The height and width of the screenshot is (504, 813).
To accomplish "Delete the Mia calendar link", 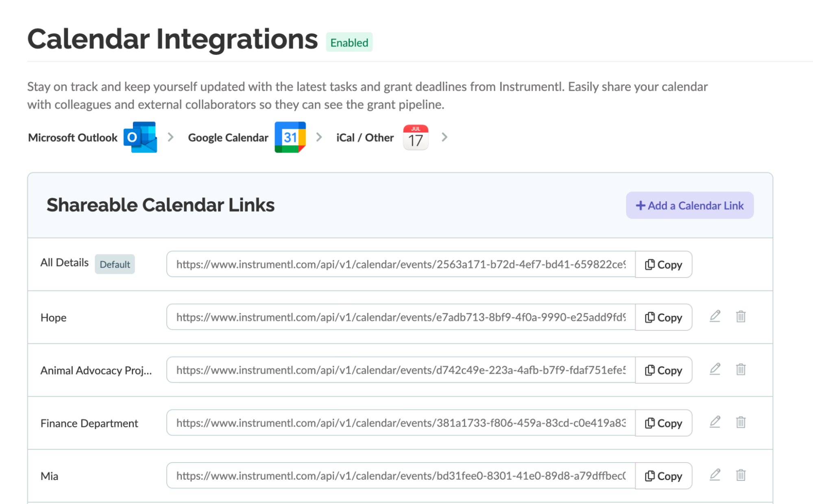I will pos(741,475).
